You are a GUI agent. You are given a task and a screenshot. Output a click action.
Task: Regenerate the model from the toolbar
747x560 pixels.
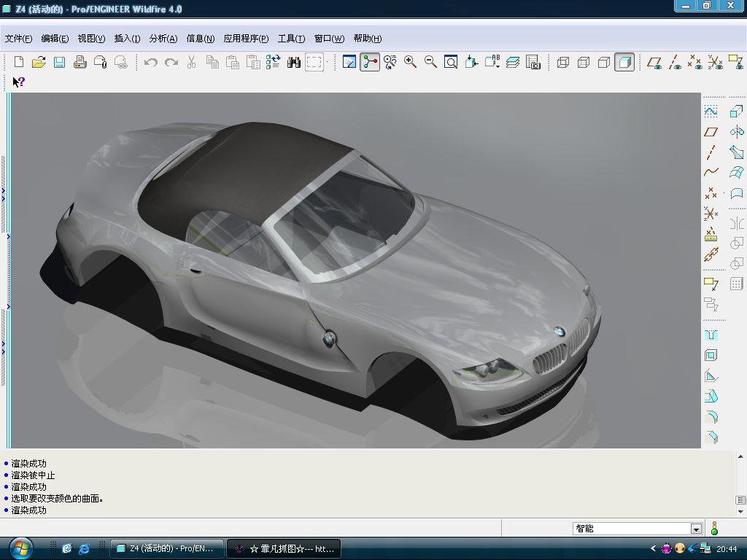[x=273, y=62]
